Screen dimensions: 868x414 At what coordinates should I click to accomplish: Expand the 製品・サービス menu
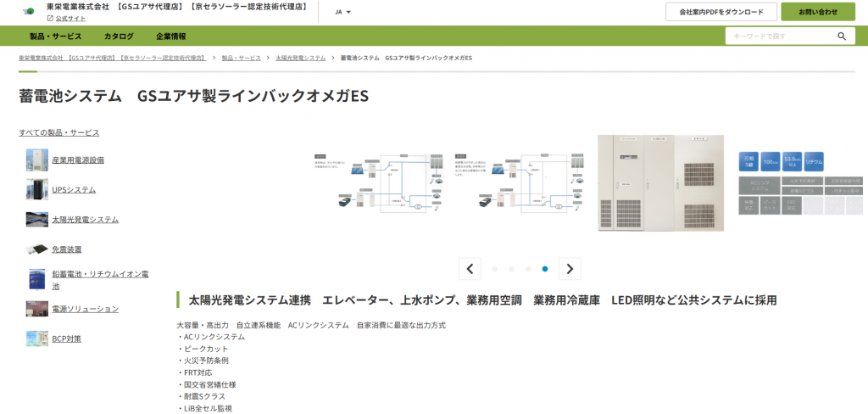point(56,36)
